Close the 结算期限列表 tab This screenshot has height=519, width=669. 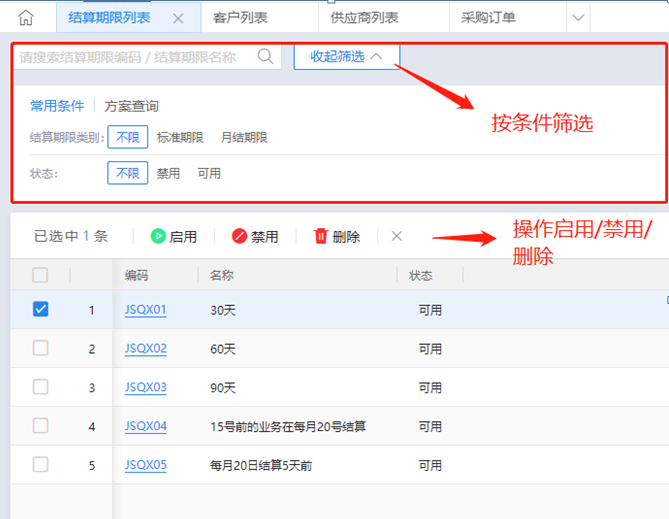(x=178, y=18)
